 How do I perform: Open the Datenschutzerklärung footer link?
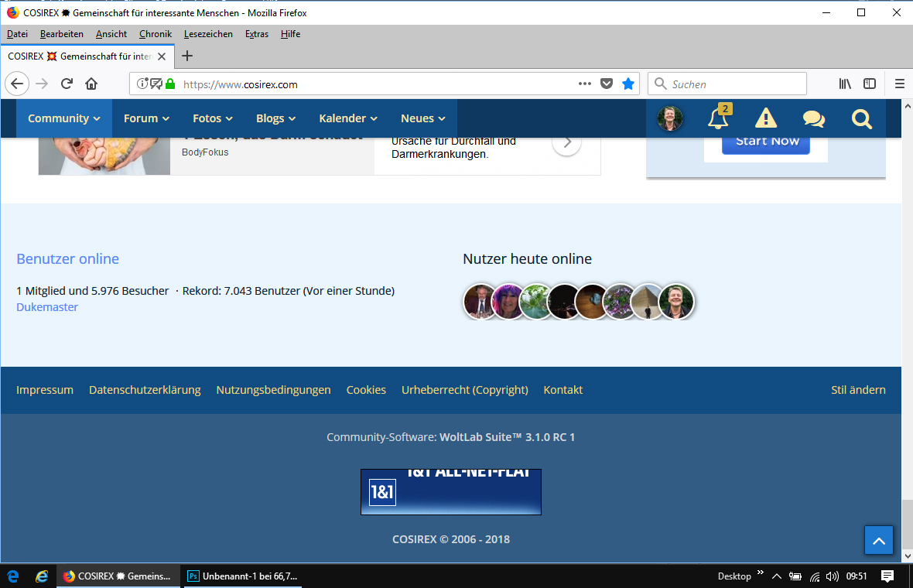[x=145, y=390]
